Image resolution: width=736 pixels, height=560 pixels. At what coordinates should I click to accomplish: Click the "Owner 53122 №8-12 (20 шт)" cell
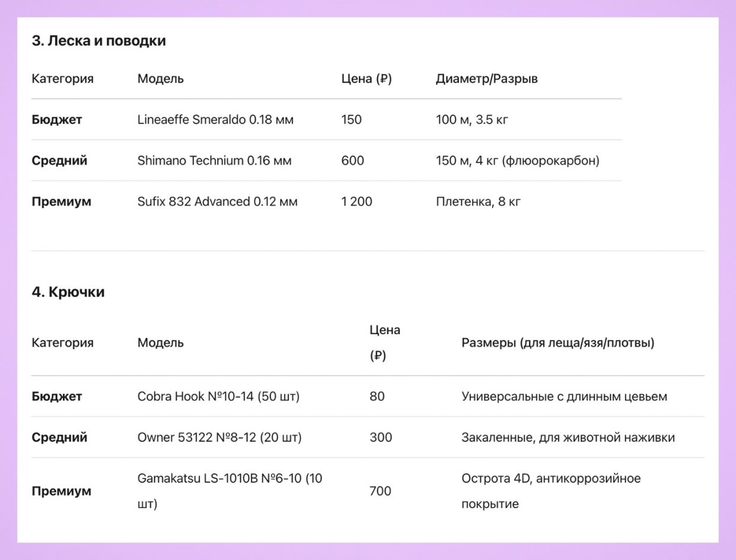219,438
